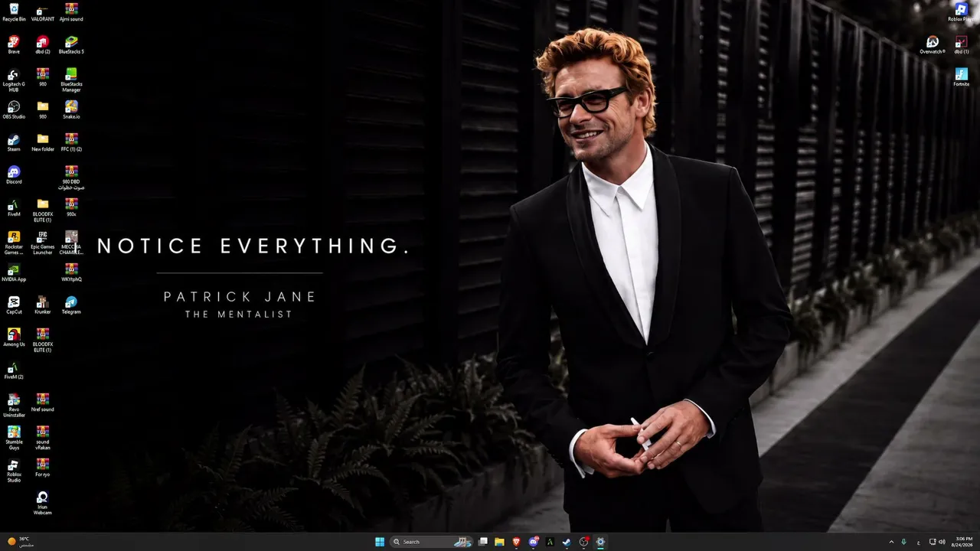Open File Explorer from the taskbar
This screenshot has width=980, height=551.
[x=500, y=542]
